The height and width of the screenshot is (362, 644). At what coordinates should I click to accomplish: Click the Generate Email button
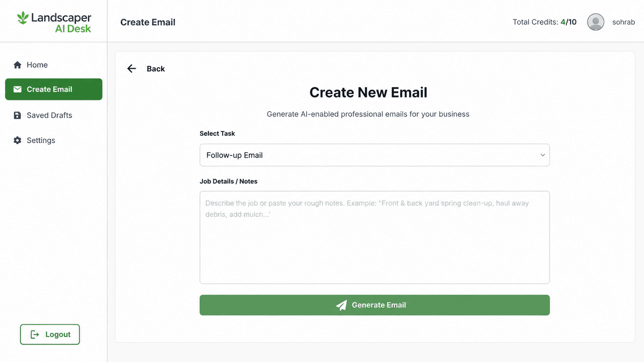coord(374,305)
